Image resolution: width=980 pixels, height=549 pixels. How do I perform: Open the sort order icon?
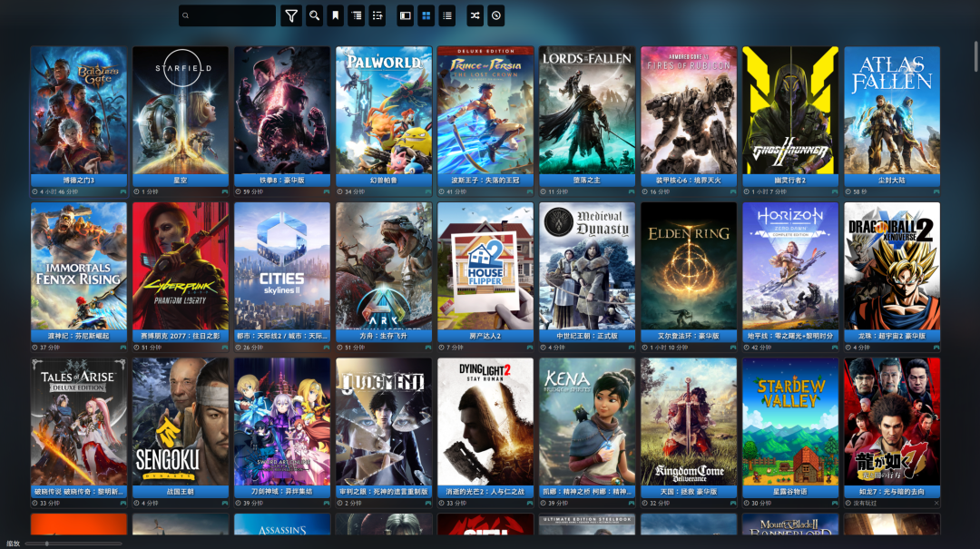[377, 15]
